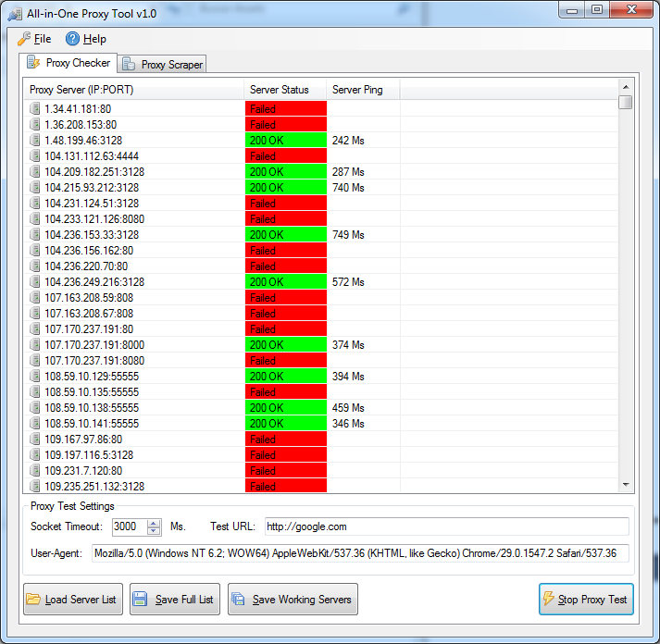
Task: Click the proxy list scrollbar thumb
Action: pos(626,102)
